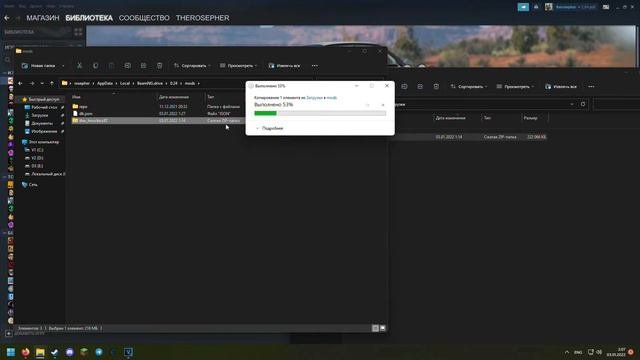Open the THEROSEPHER profile tab
640x360 pixels.
click(x=202, y=18)
